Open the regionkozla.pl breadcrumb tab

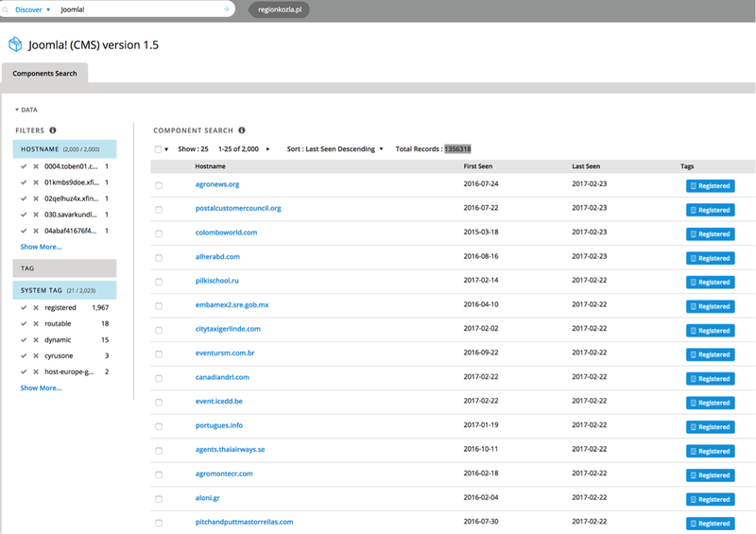tap(280, 9)
